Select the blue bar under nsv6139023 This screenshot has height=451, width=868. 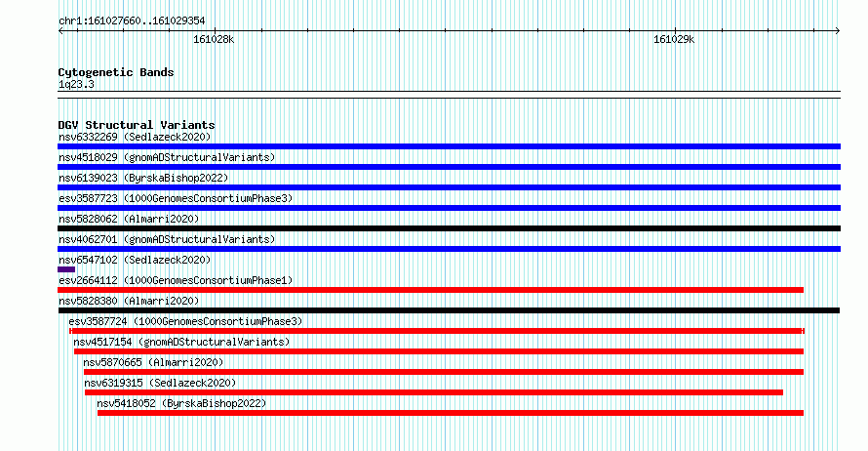point(449,187)
